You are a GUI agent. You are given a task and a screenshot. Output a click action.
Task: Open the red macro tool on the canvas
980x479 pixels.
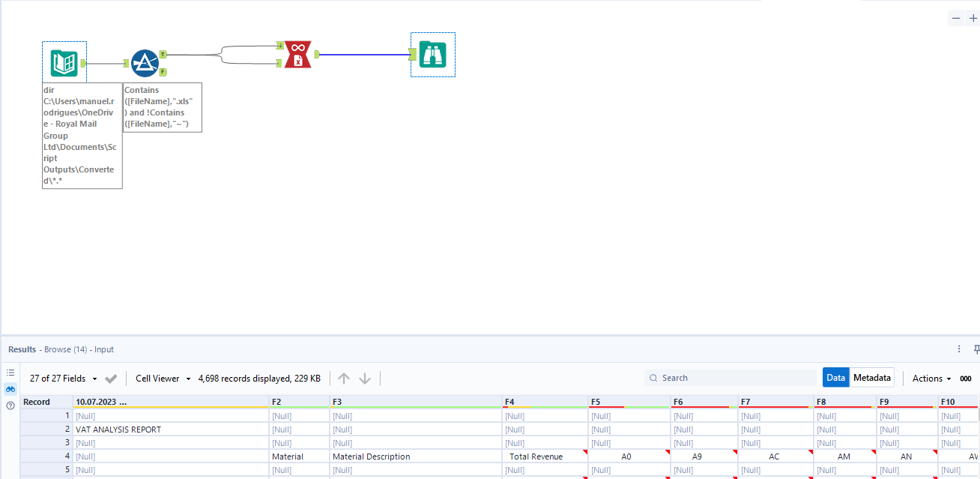click(x=297, y=54)
